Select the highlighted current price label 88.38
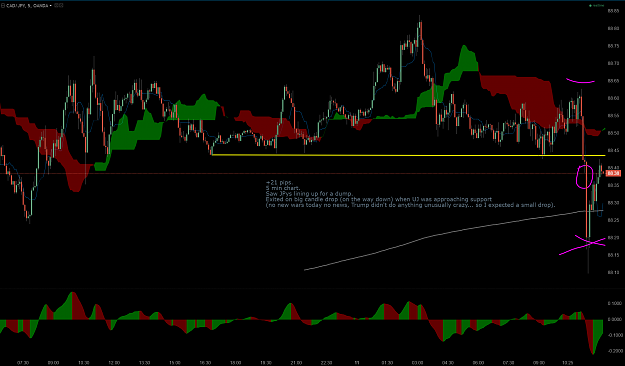The height and width of the screenshot is (366, 625). pyautogui.click(x=613, y=173)
